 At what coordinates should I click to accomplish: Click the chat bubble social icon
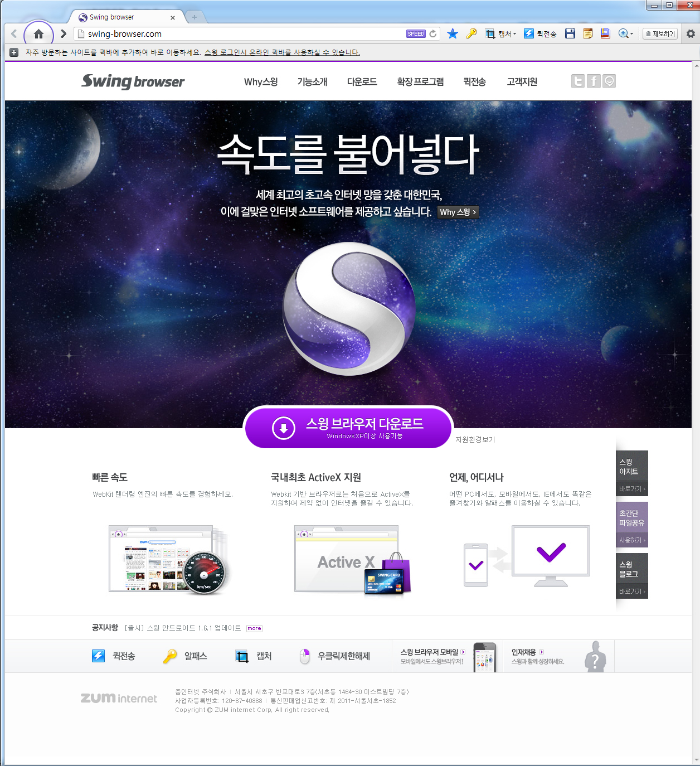point(609,81)
